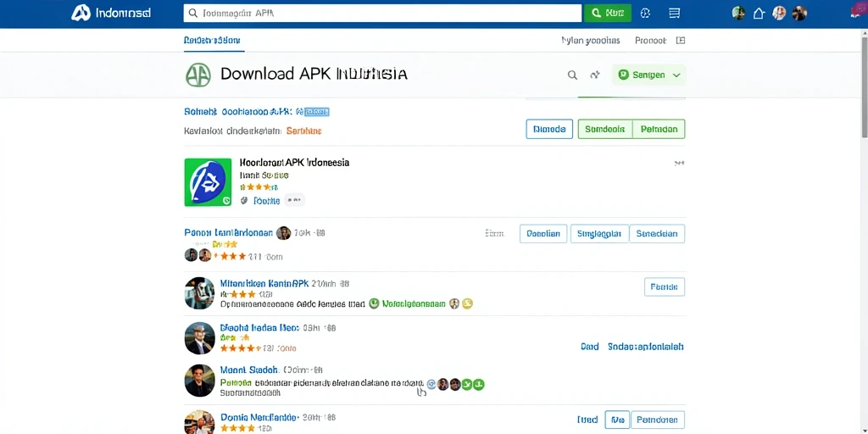Screen dimensions: 868x434
Task: Click the green 'Pelmoia' label in Maant Ssadoh comment
Action: (x=236, y=382)
